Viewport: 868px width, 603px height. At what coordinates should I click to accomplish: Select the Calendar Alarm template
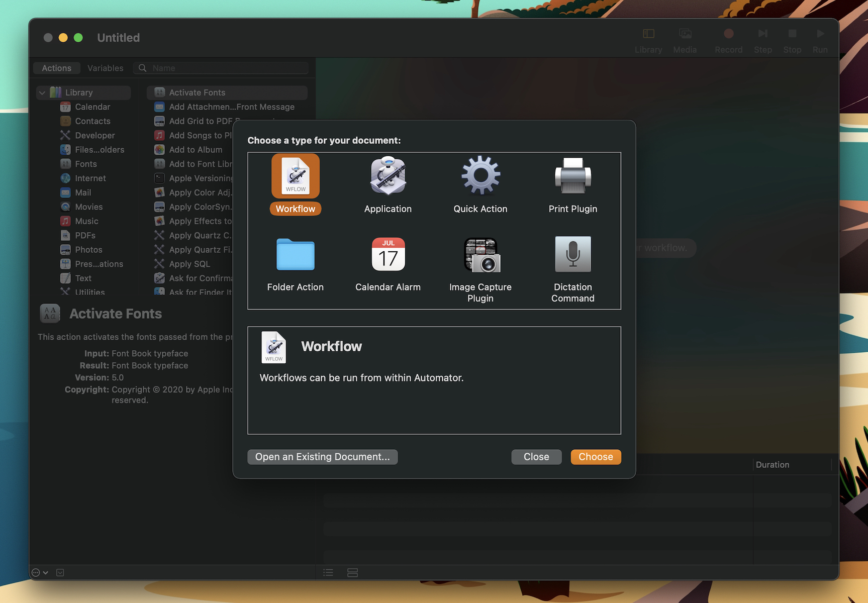coord(388,255)
